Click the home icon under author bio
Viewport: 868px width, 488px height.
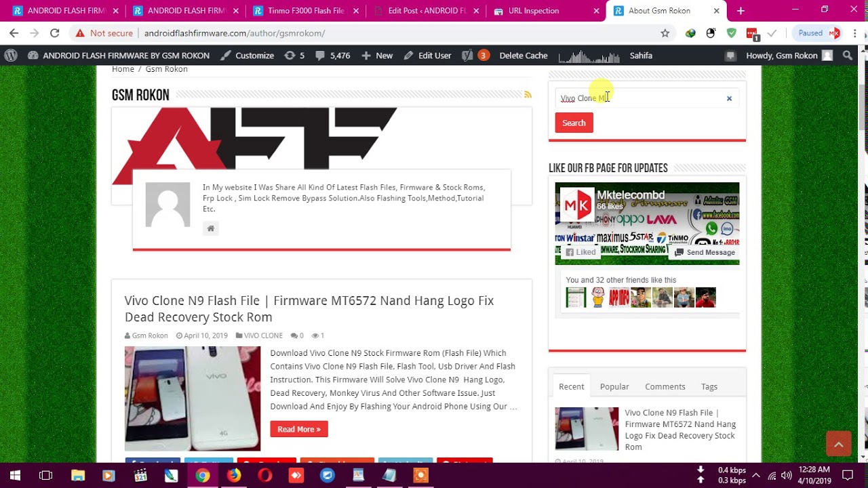211,228
